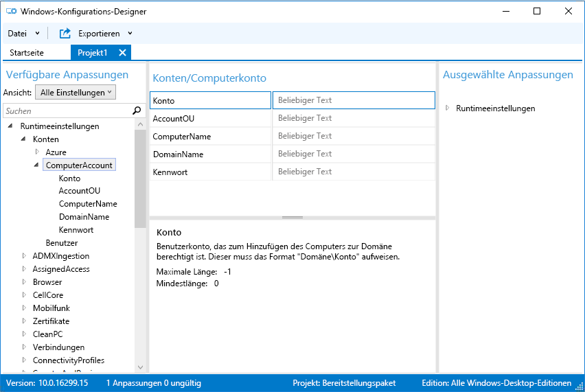Click the Konto value text field

(354, 100)
